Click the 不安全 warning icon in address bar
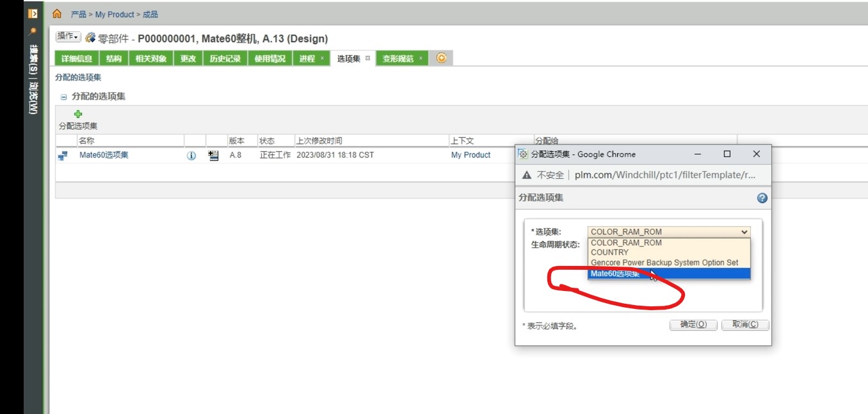Screen dimensions: 868x414 point(527,175)
